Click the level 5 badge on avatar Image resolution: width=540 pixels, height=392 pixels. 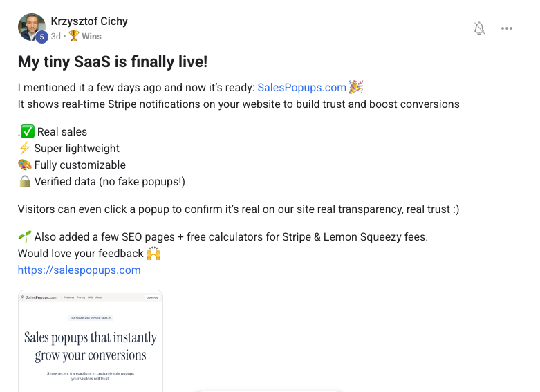(41, 37)
